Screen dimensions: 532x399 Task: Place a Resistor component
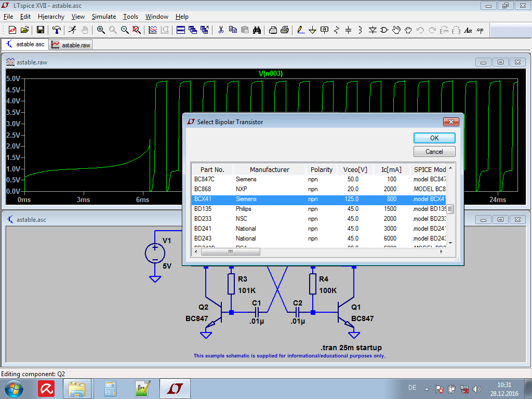336,30
